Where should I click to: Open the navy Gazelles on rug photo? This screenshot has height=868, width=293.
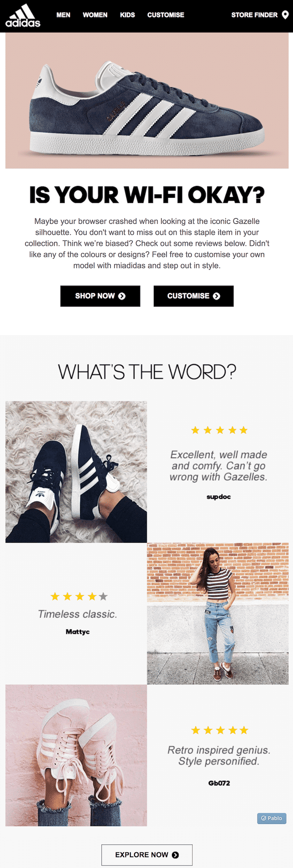pos(76,472)
